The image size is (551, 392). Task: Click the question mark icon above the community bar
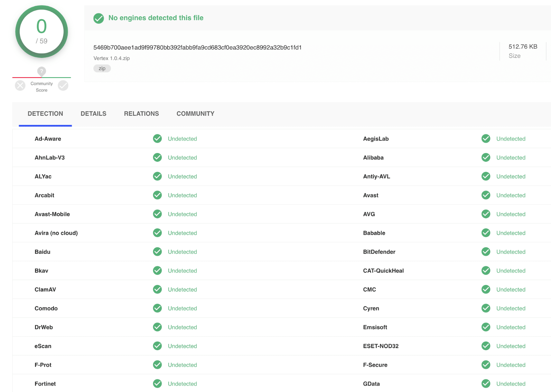pos(42,71)
